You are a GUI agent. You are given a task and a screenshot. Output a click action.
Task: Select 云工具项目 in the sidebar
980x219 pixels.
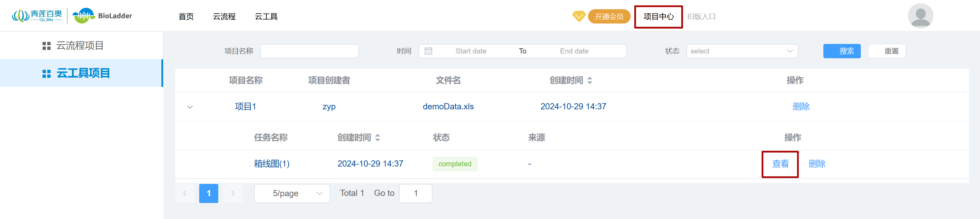[x=81, y=73]
